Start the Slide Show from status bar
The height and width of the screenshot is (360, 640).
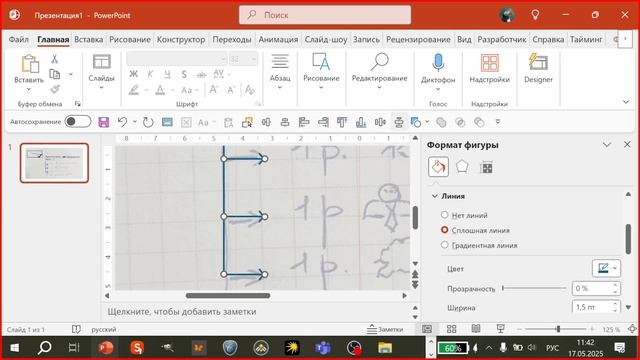[500, 329]
